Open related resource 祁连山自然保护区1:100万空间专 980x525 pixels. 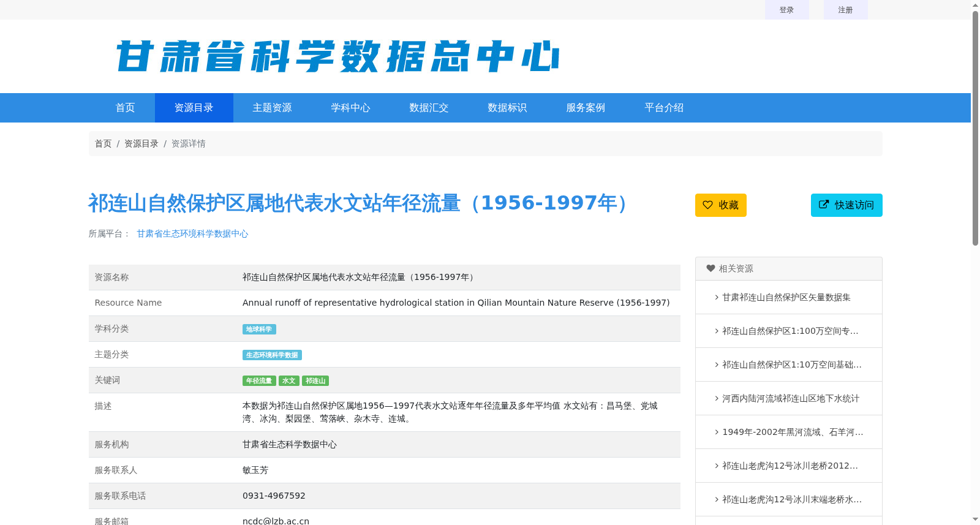click(790, 331)
